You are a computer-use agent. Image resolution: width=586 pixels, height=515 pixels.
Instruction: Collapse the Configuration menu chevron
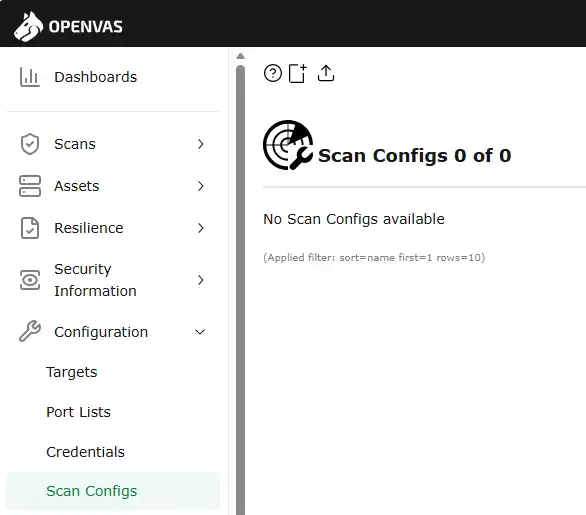click(x=200, y=332)
